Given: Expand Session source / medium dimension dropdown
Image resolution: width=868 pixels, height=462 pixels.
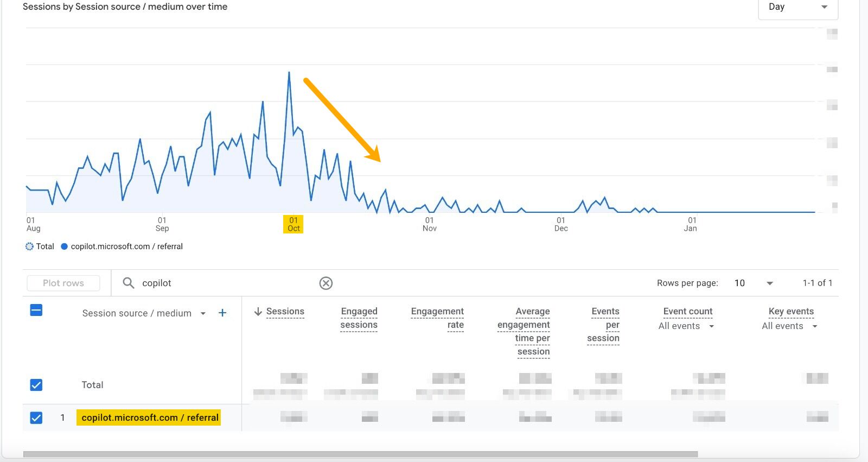Looking at the screenshot, I should coord(203,313).
